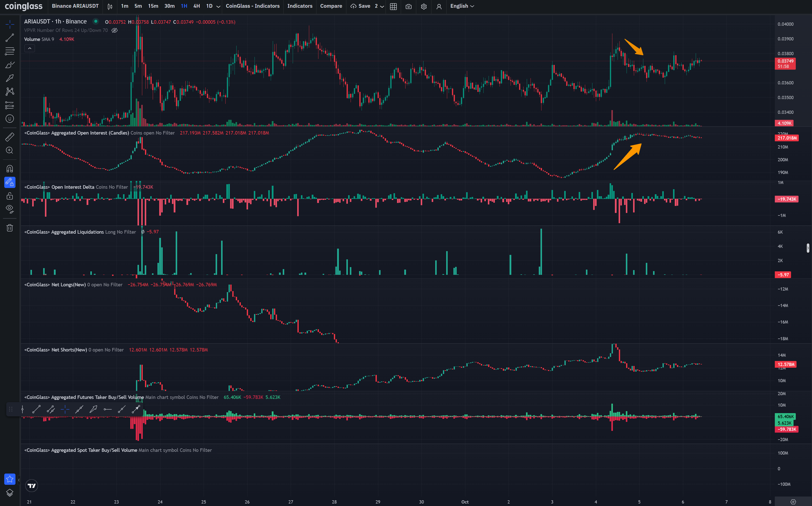The image size is (812, 506).
Task: Open the forecasting and measurement tools group
Action: point(10,105)
